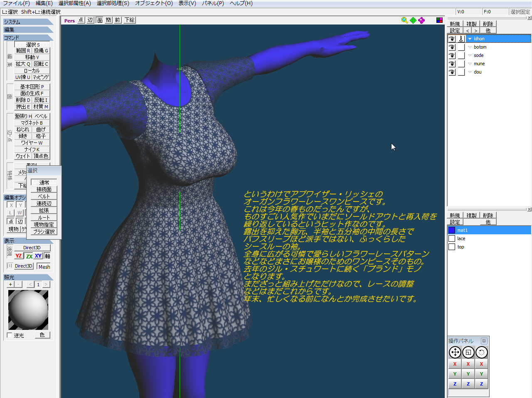Screen dimensions: 532x398
Task: Open the オブジェクト(O) menu
Action: pos(154,3)
